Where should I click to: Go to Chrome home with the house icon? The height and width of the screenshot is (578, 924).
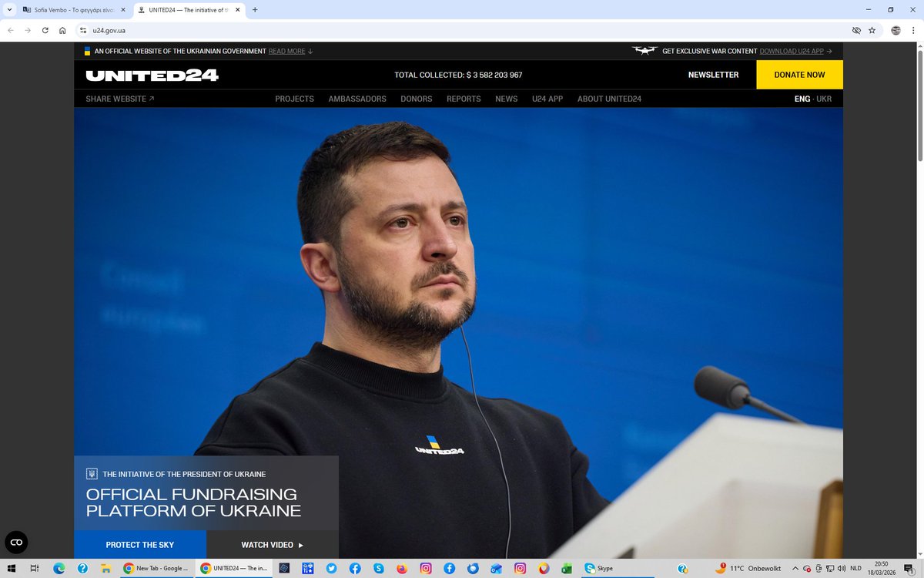pos(62,30)
